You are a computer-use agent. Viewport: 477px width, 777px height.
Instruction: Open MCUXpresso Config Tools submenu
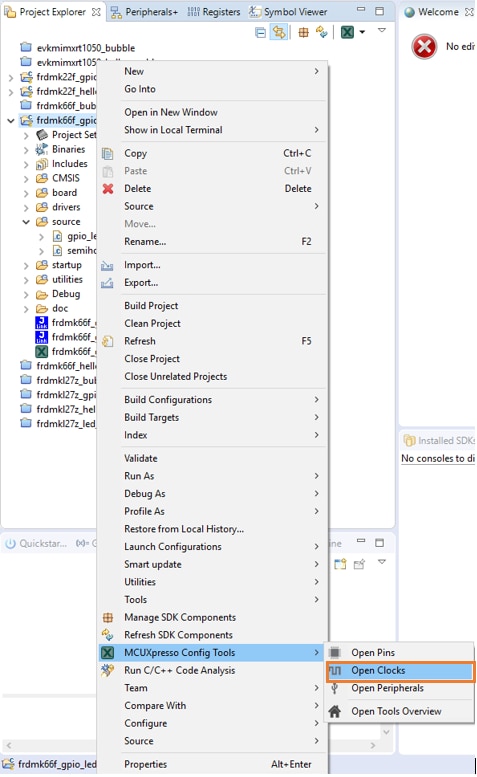click(x=212, y=653)
